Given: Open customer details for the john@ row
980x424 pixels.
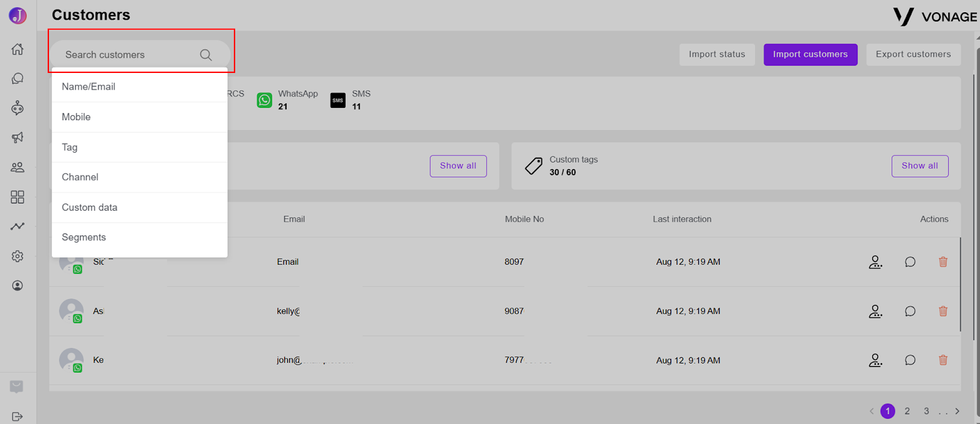Looking at the screenshot, I should point(875,360).
